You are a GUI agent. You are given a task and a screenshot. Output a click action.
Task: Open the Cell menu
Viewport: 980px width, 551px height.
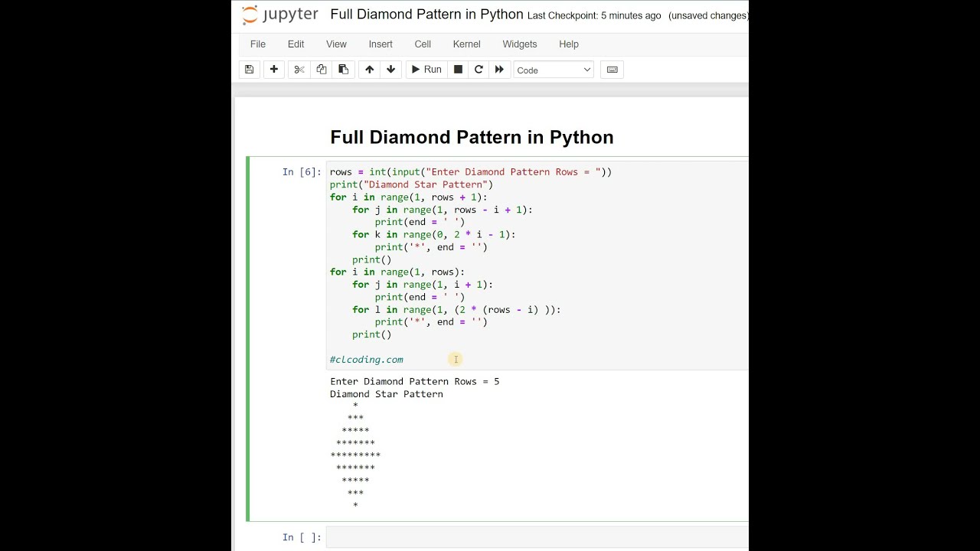coord(423,44)
